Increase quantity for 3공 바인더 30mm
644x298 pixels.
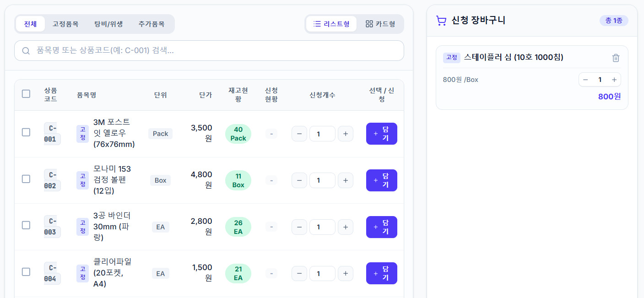(x=346, y=227)
